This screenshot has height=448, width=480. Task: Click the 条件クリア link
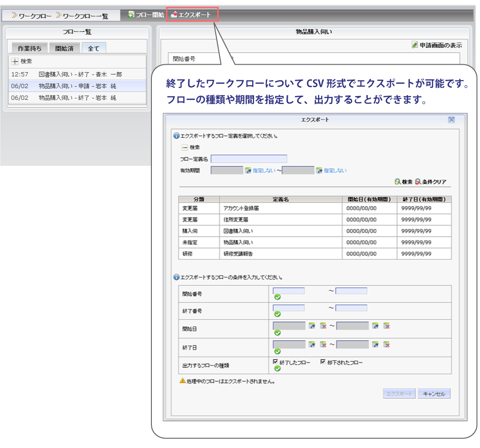point(434,182)
